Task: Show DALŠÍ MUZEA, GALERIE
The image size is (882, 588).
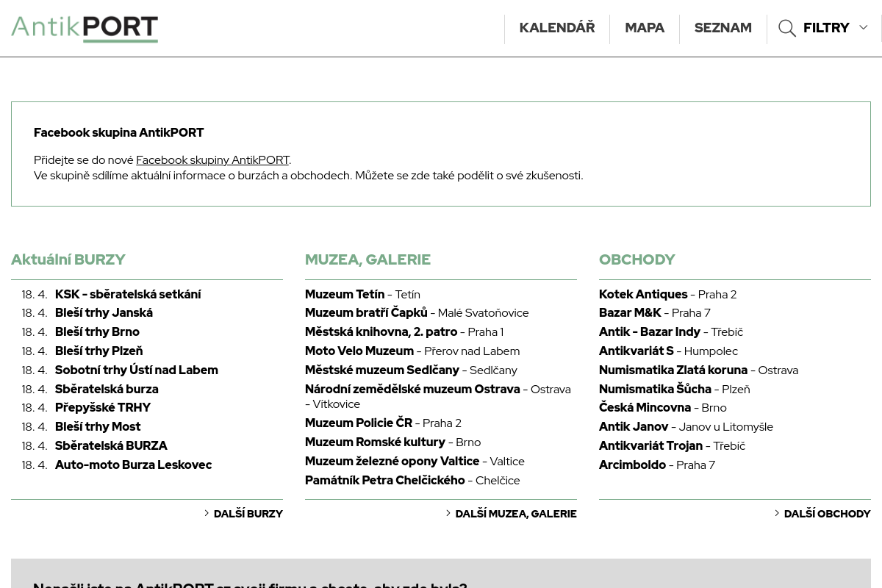Action: pos(515,514)
